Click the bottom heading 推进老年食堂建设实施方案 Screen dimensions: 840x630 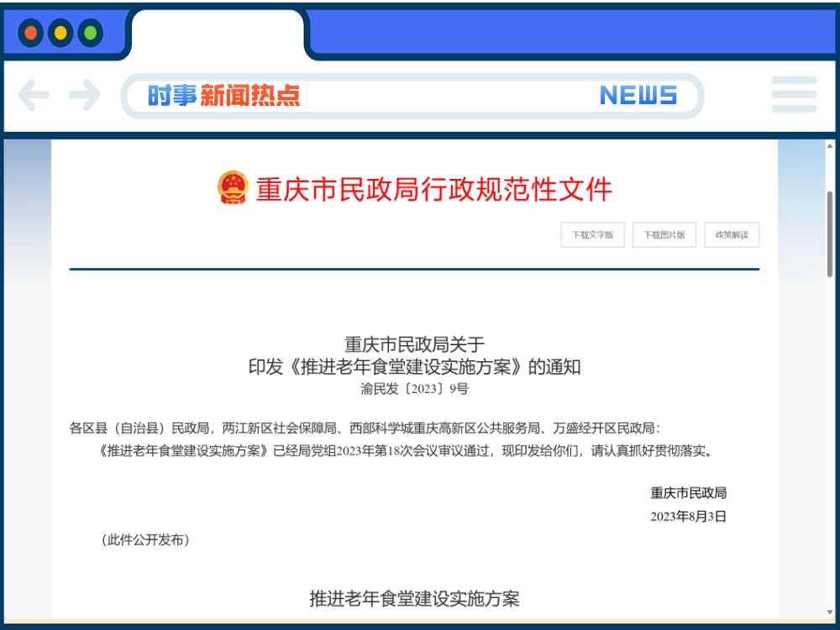coord(415,598)
